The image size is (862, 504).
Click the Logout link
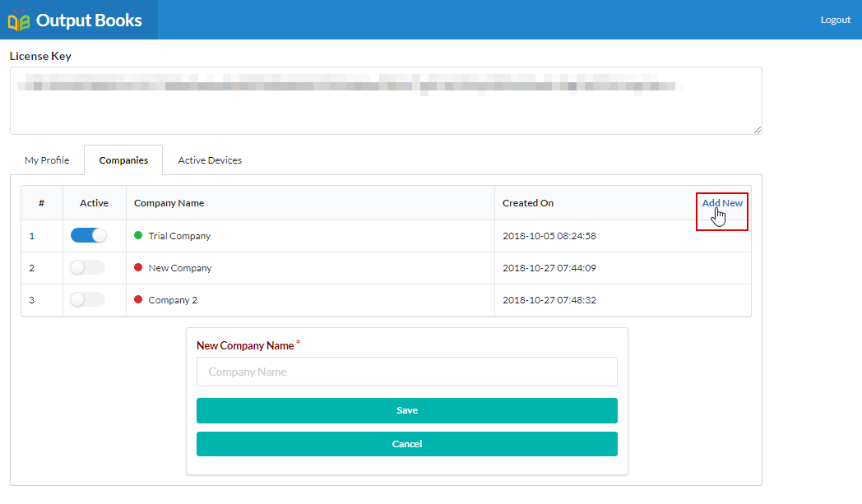[835, 20]
